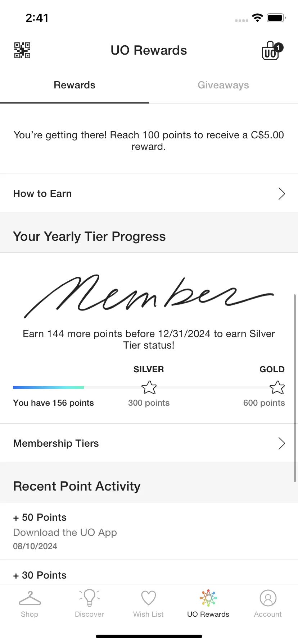Image resolution: width=298 pixels, height=644 pixels.
Task: Tap the Gold tier star
Action: [x=277, y=387]
